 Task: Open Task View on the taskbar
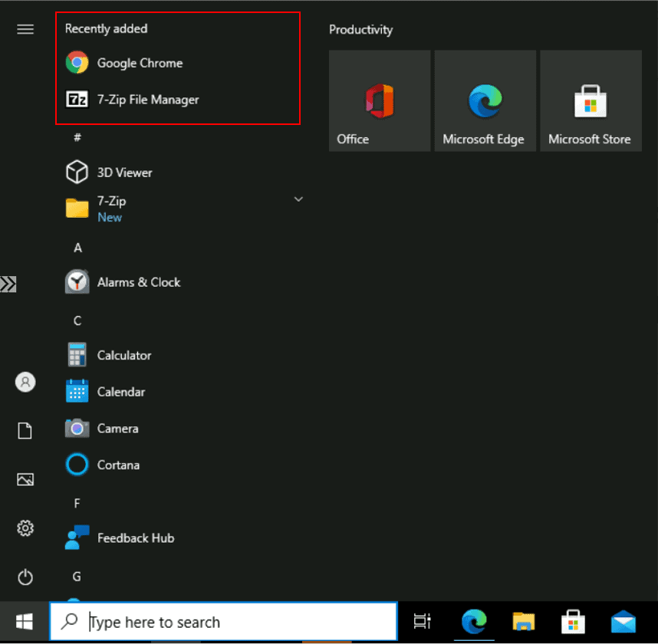422,621
